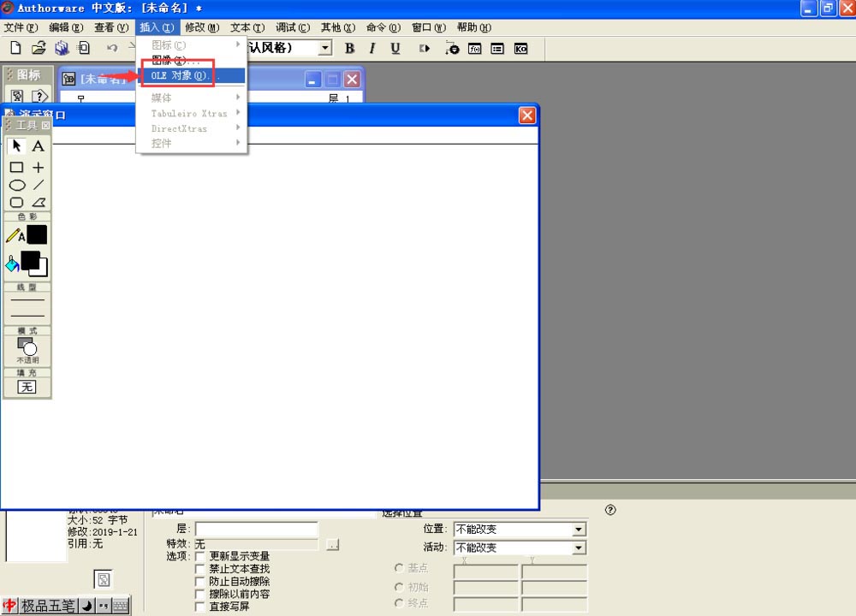
Task: Click the line style selector in toolbox
Action: click(27, 308)
